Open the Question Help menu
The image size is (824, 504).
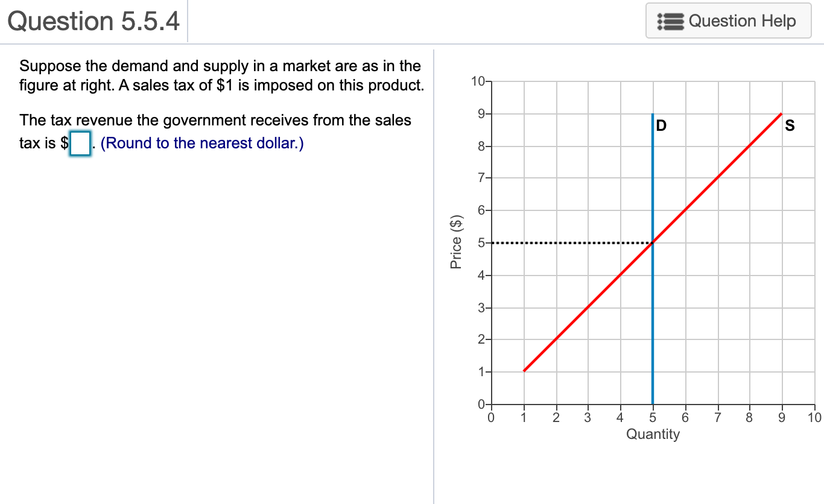(x=728, y=21)
